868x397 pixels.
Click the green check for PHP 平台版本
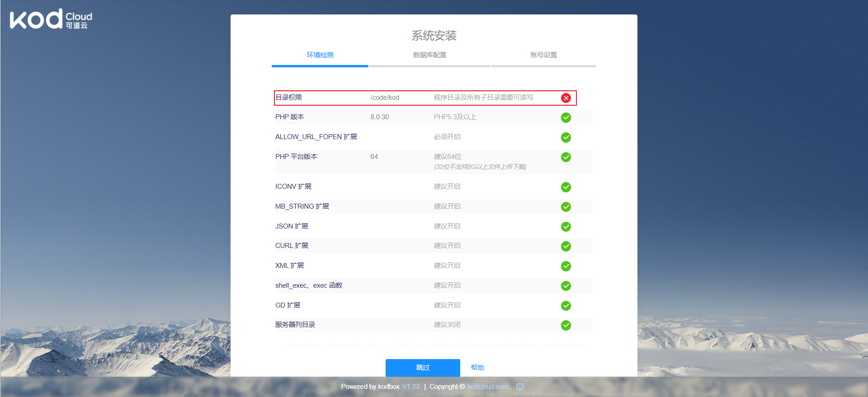click(566, 157)
